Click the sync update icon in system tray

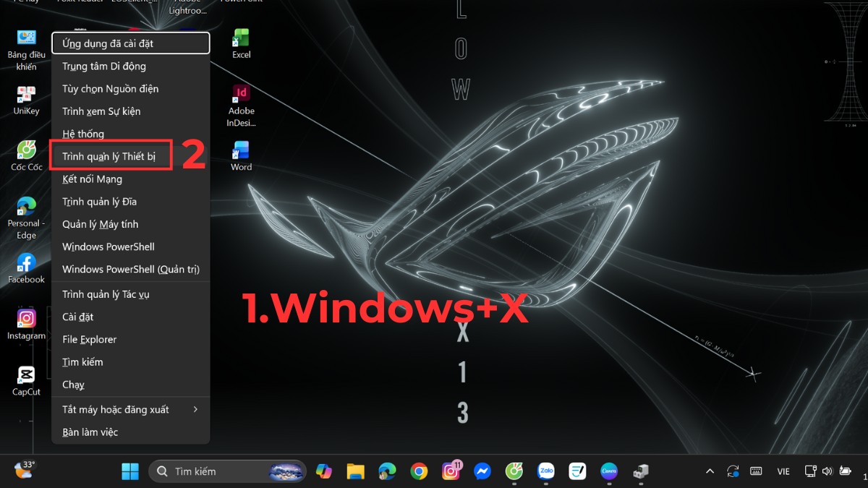pos(733,471)
